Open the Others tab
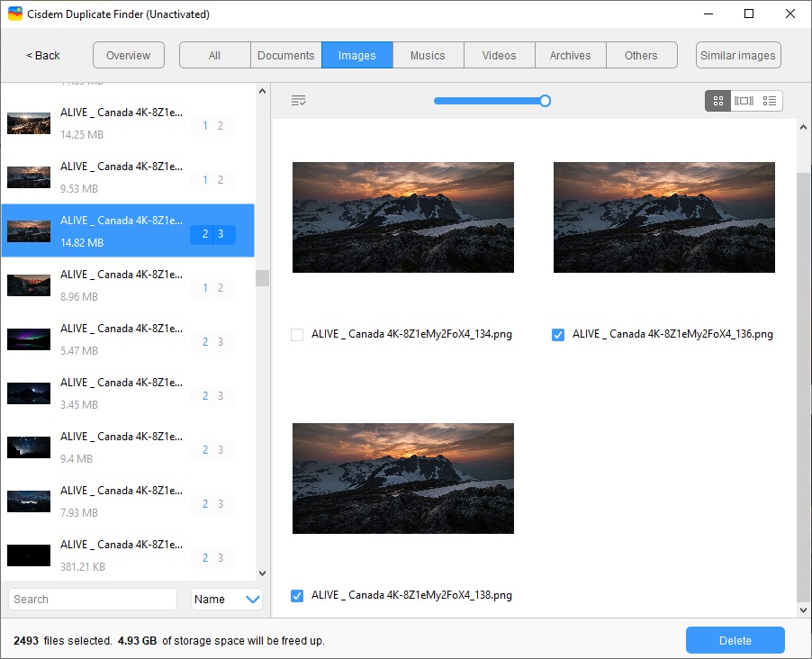Viewport: 812px width, 659px height. click(641, 55)
